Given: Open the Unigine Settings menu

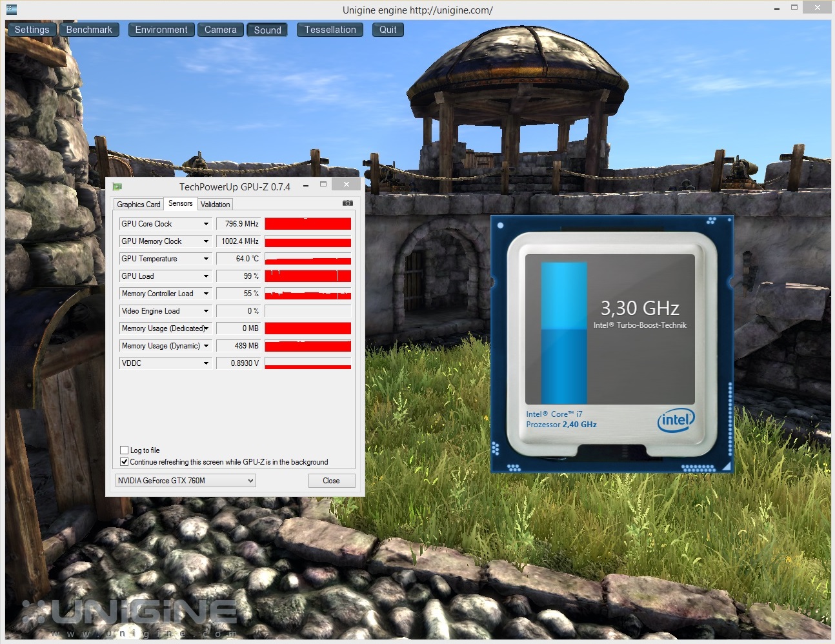Looking at the screenshot, I should point(32,30).
